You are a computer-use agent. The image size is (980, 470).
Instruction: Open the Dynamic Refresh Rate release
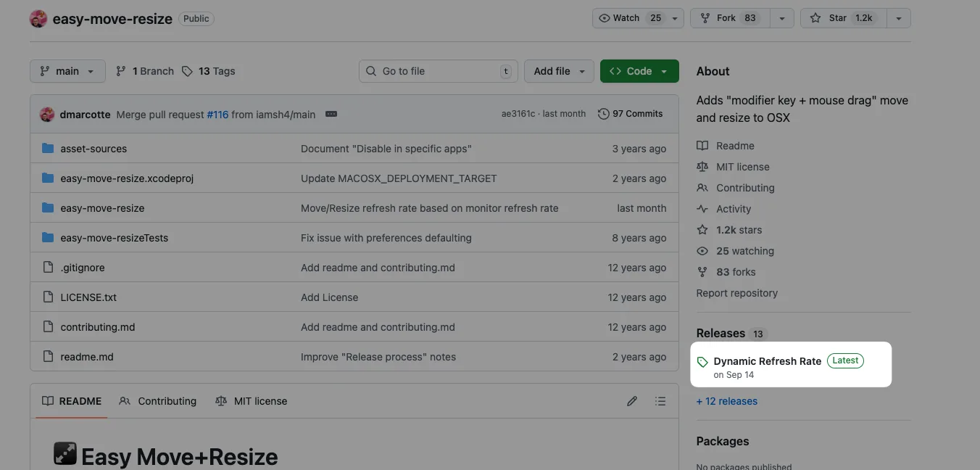pyautogui.click(x=768, y=361)
